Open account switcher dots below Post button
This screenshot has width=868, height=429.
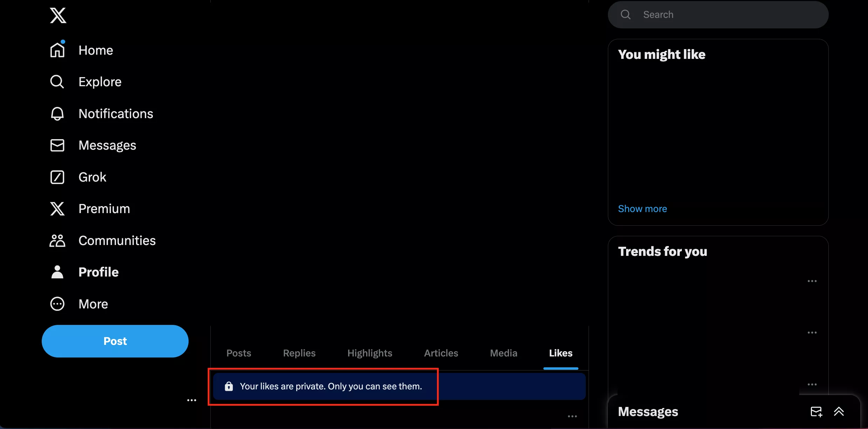click(191, 400)
